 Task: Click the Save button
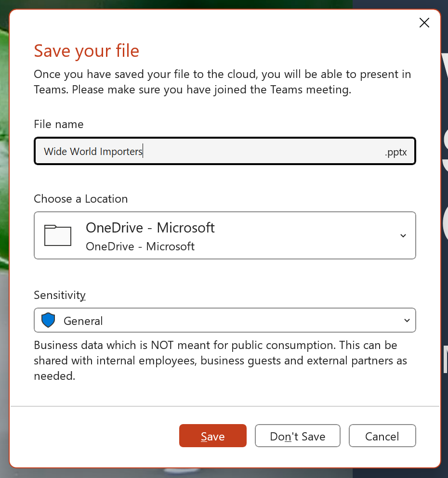[212, 436]
